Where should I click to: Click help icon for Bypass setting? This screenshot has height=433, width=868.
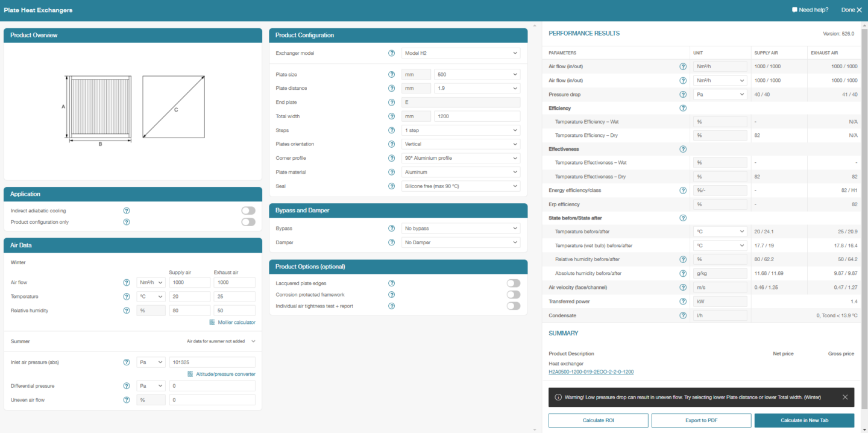click(x=392, y=229)
